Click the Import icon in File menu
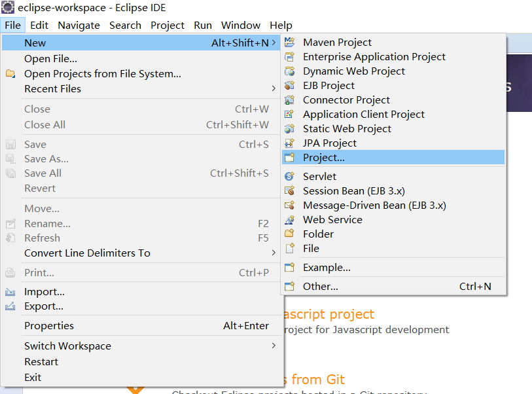532x394 pixels. point(10,292)
